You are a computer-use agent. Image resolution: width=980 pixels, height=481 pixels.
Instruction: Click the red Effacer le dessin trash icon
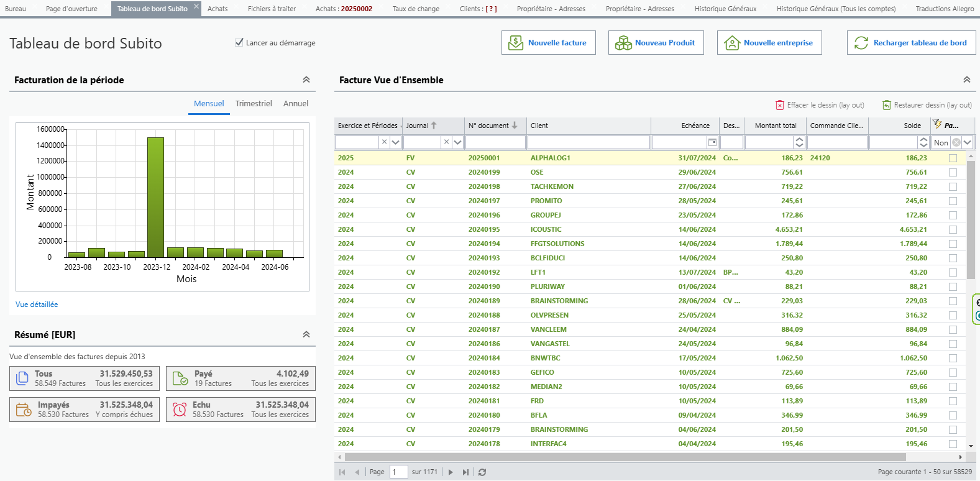(x=780, y=105)
